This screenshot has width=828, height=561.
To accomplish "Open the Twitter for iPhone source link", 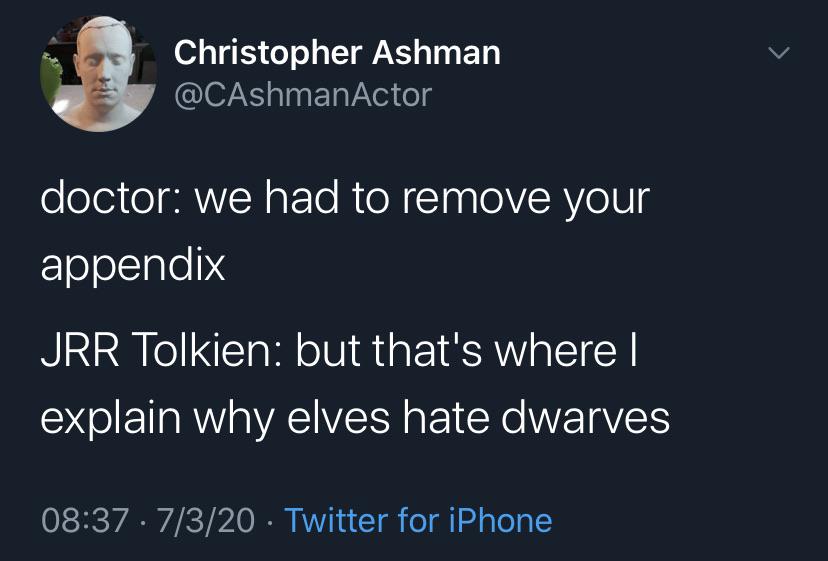I will click(418, 520).
